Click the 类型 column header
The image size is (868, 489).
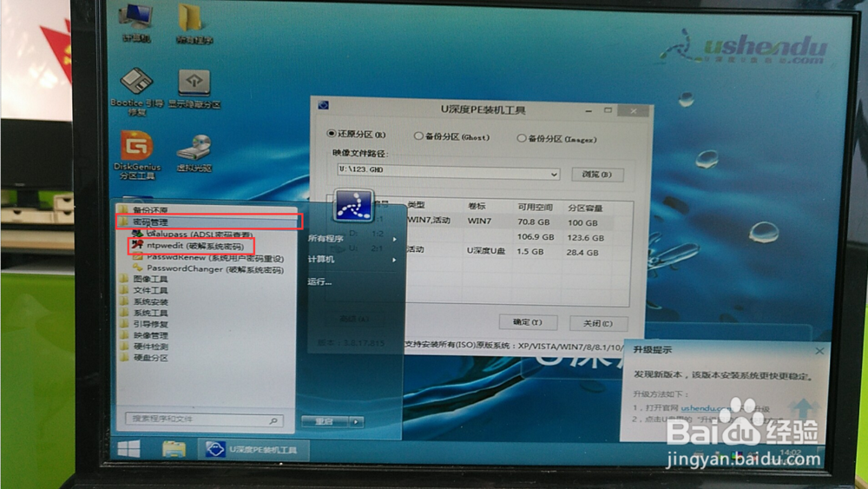[x=417, y=206]
